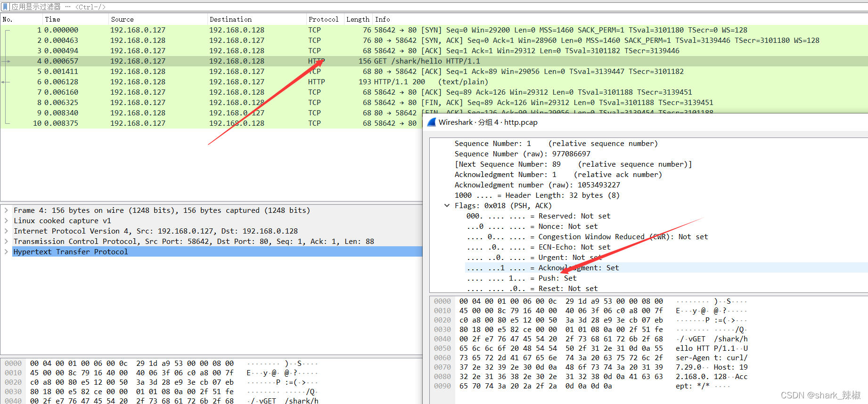Screen dimensions: 868x404
Task: Select the Sequence Number (raw) field
Action: (x=522, y=154)
